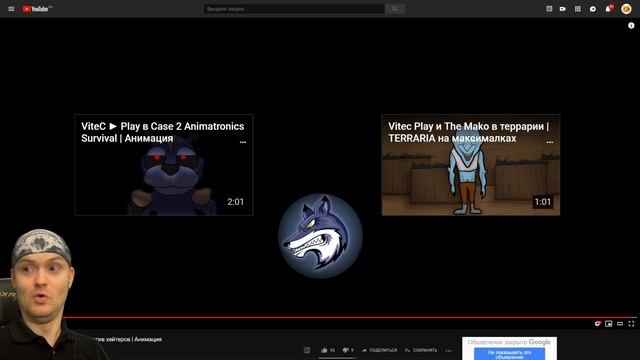Click the square icon left of the like button
This screenshot has width=640, height=360.
click(x=307, y=350)
